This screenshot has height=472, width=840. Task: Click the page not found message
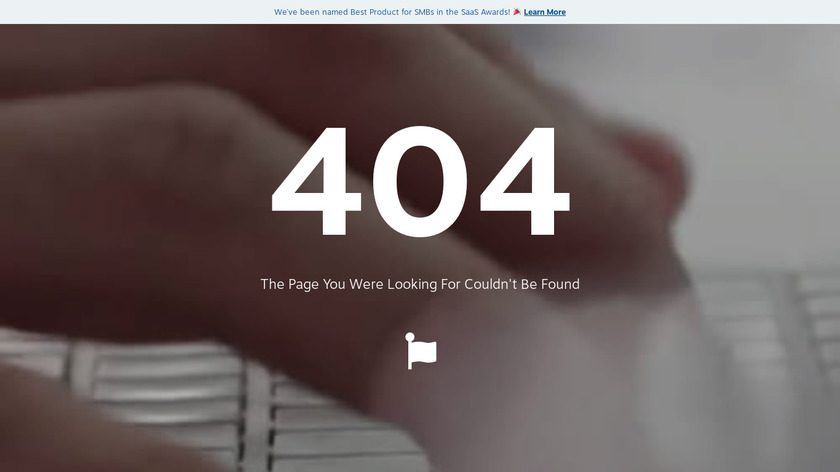[x=420, y=284]
